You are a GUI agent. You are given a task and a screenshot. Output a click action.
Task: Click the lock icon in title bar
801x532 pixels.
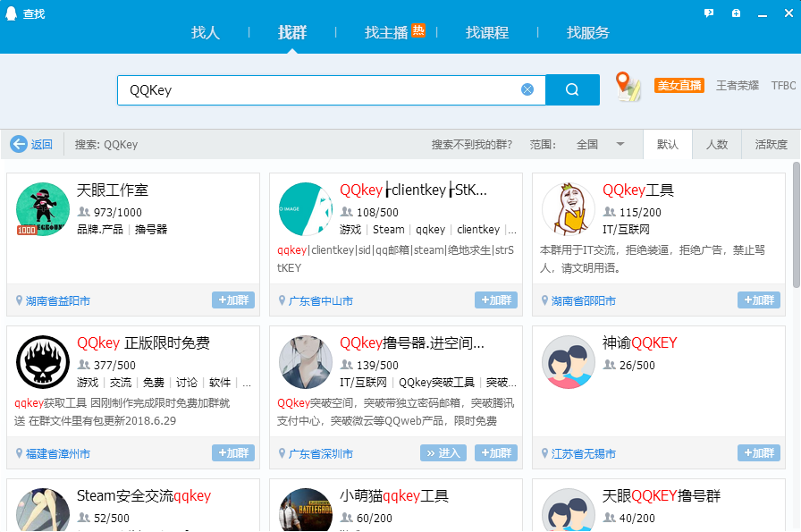pos(736,13)
